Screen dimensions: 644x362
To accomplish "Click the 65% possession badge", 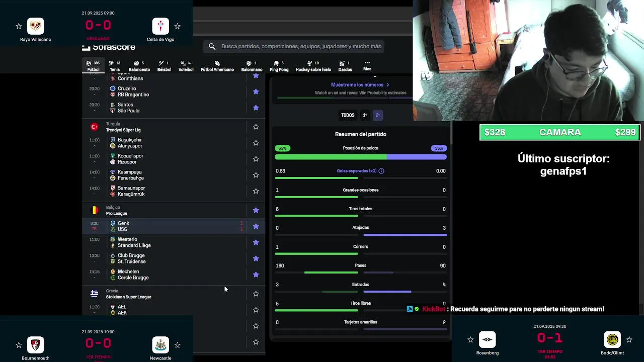I will 282,148.
